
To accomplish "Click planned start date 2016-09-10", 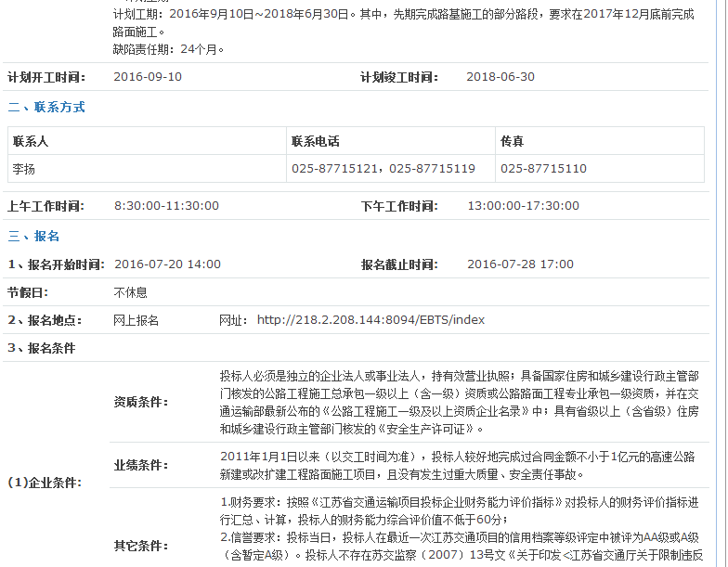I will click(148, 77).
